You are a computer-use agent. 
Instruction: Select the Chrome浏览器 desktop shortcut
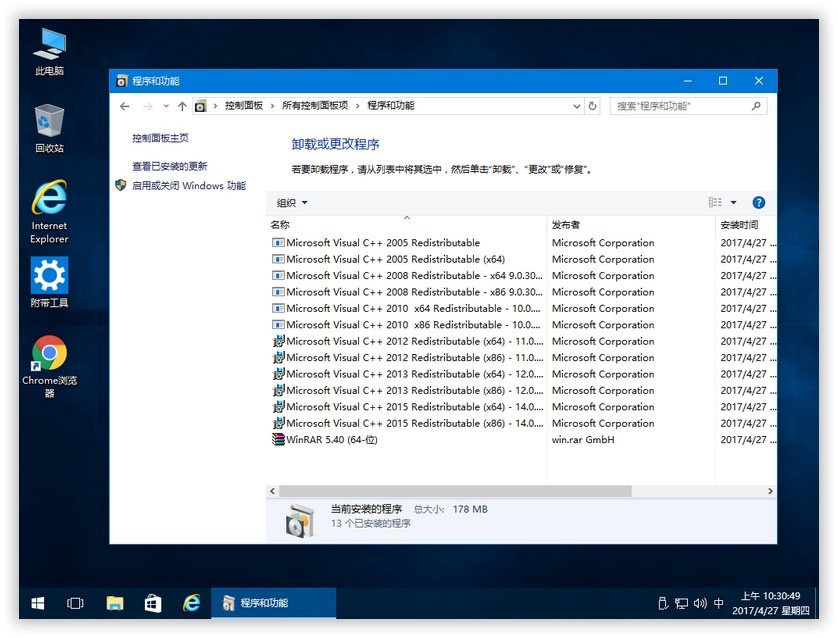tap(49, 367)
